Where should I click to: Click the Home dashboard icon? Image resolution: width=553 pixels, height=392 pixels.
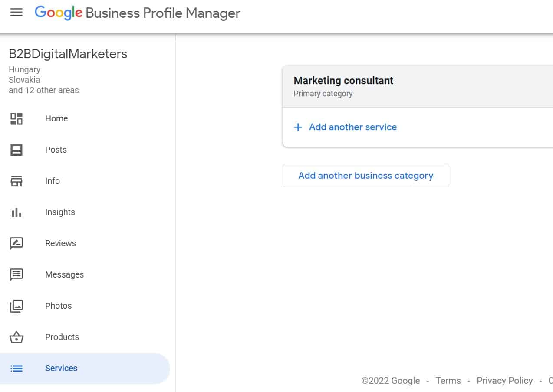[16, 118]
